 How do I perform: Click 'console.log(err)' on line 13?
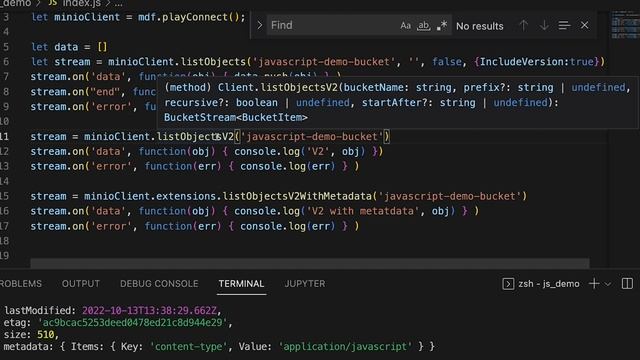287,167
